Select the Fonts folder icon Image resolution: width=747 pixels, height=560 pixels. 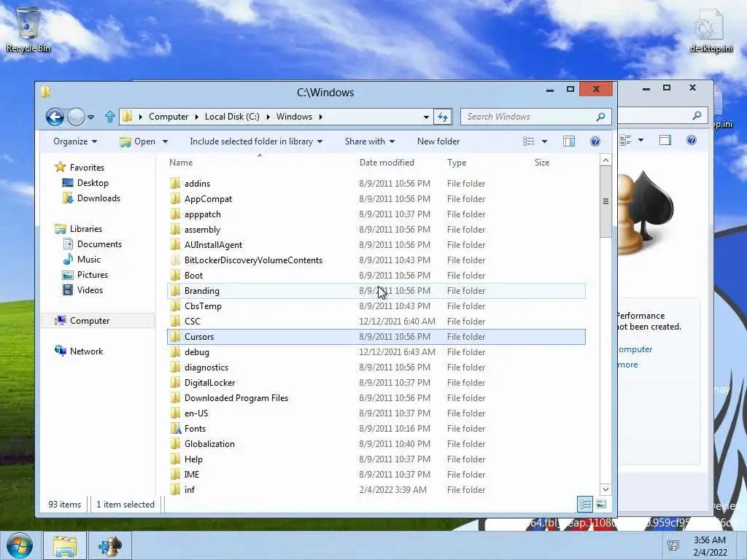pos(175,429)
